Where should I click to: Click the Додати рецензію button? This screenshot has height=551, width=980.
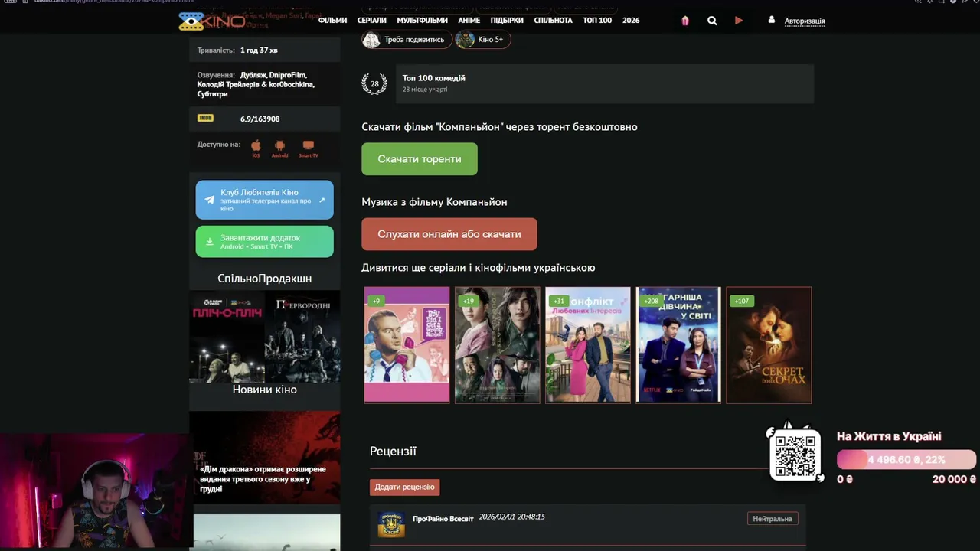click(404, 487)
